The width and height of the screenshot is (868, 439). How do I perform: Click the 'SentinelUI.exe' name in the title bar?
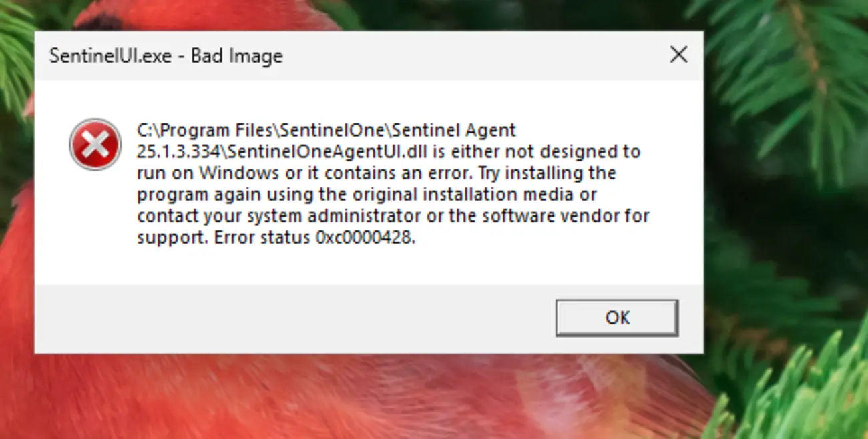coord(110,55)
